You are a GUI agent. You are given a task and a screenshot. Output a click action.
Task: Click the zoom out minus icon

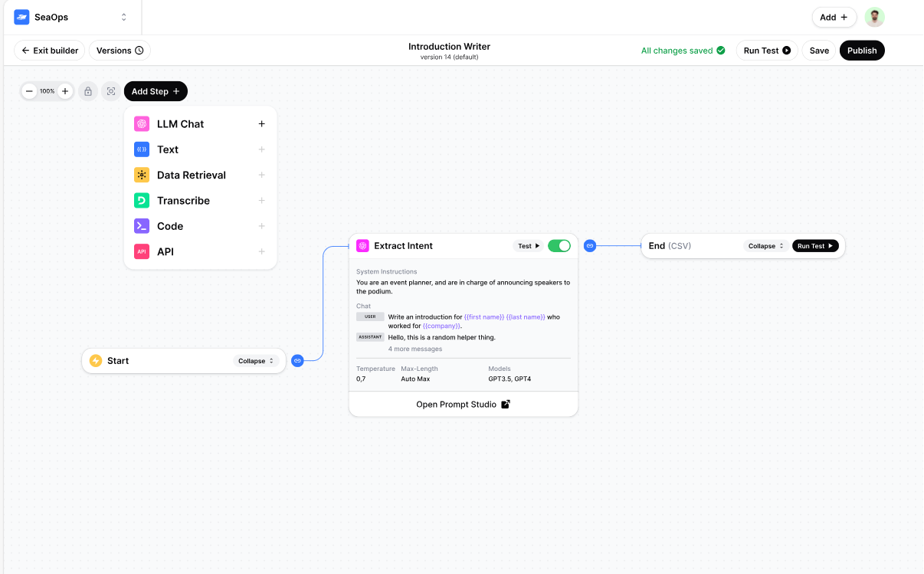click(29, 91)
